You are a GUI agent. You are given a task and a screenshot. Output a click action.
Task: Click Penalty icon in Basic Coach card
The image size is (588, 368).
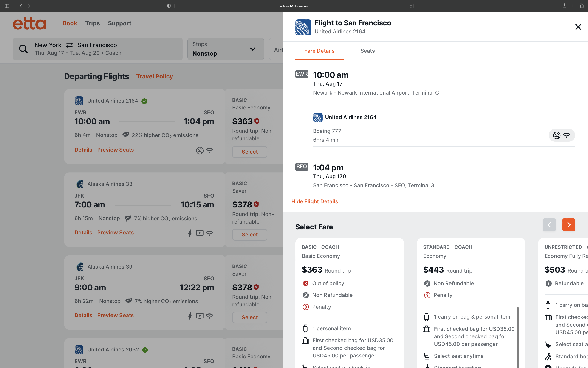pyautogui.click(x=306, y=307)
